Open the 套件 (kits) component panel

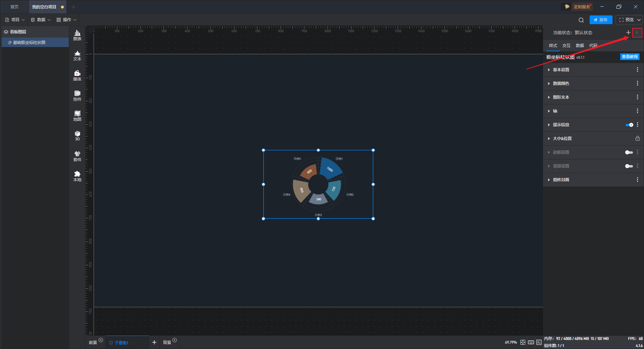tap(77, 156)
